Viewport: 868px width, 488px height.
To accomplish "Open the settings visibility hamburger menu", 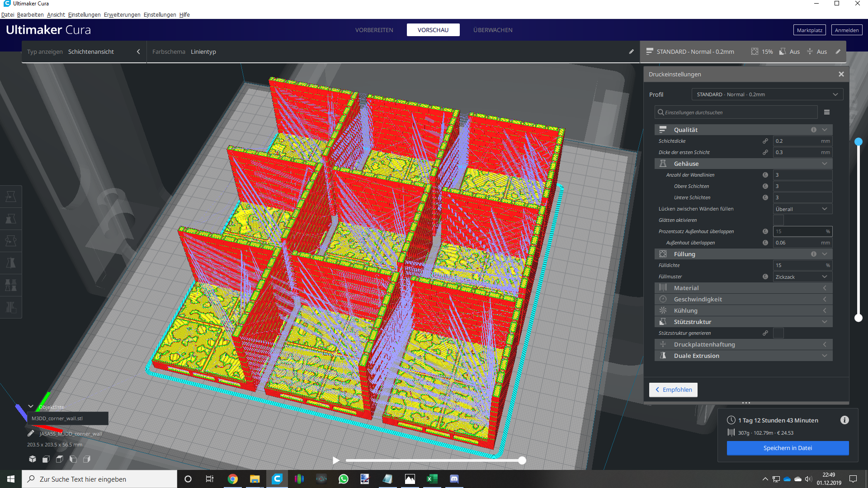I will 827,112.
